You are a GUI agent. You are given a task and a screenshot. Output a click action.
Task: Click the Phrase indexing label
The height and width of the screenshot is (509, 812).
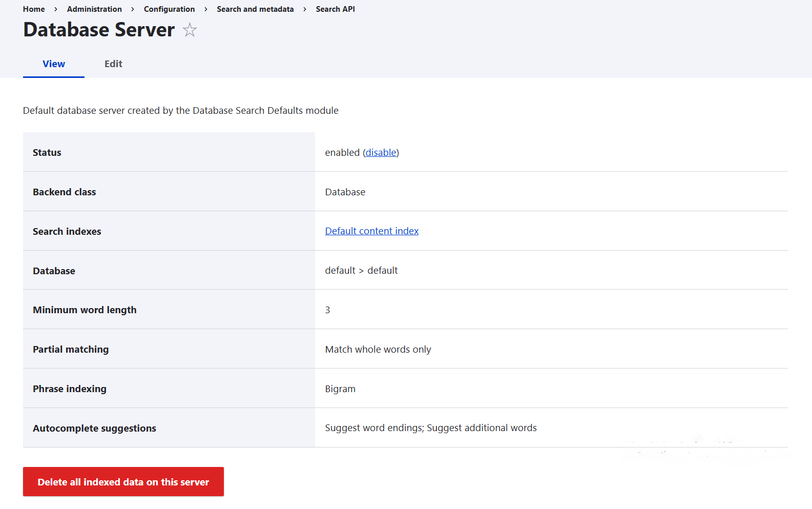(x=70, y=389)
